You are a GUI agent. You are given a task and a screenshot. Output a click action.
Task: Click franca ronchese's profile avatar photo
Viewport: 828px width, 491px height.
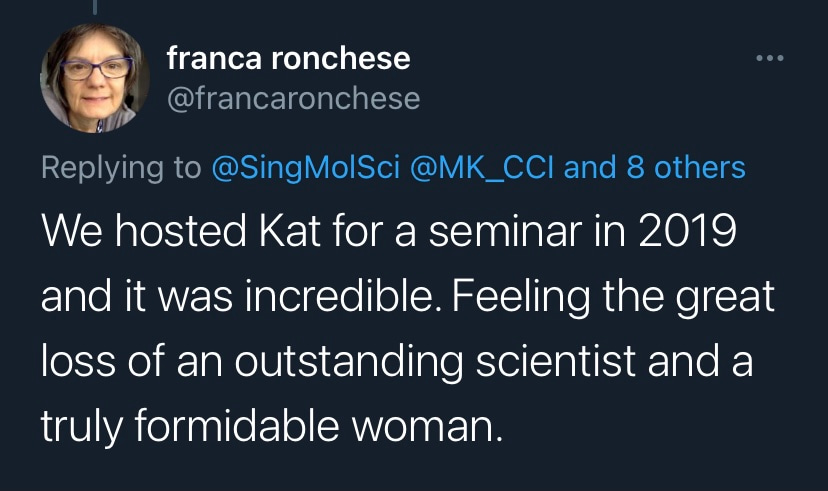pyautogui.click(x=88, y=77)
